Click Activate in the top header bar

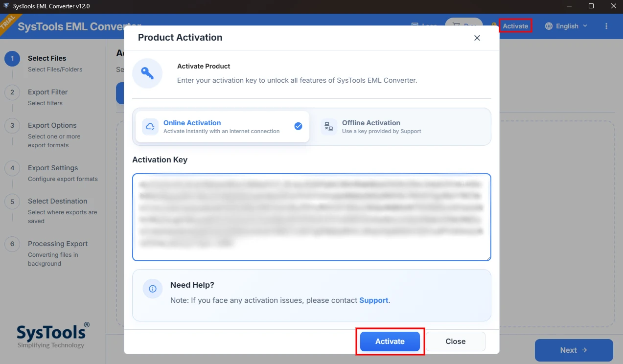pyautogui.click(x=515, y=26)
